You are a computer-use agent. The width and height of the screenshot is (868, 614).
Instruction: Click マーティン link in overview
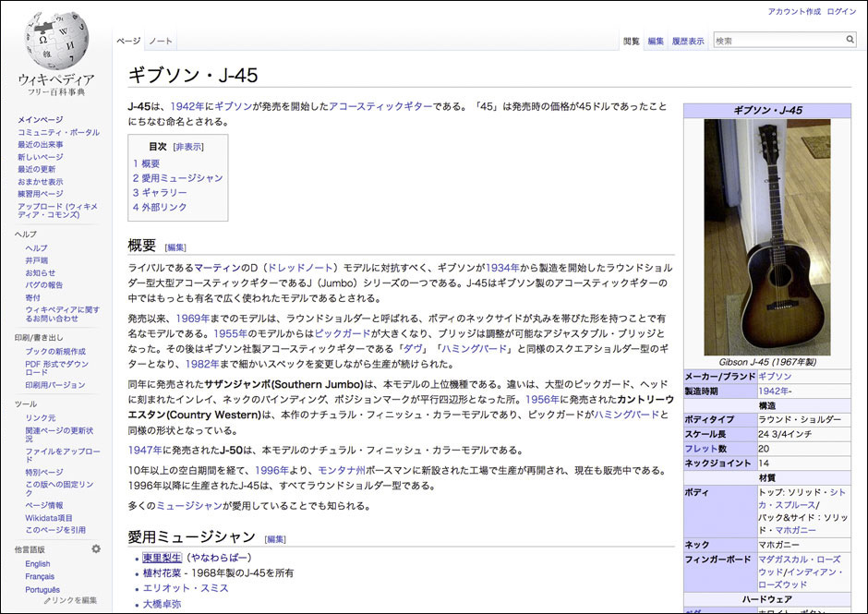217,268
